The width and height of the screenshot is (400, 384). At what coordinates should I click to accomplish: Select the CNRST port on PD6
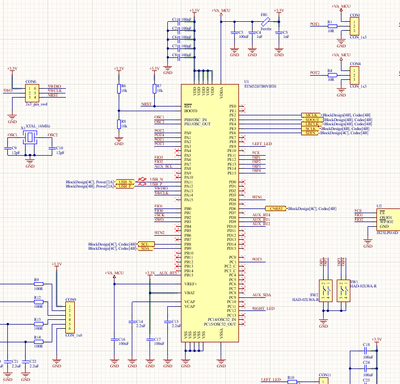coord(276,208)
